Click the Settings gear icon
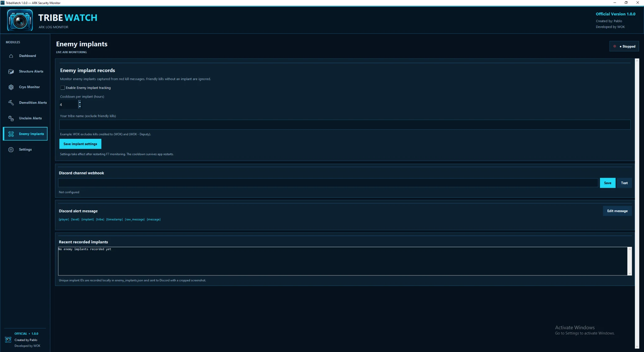 pyautogui.click(x=11, y=150)
